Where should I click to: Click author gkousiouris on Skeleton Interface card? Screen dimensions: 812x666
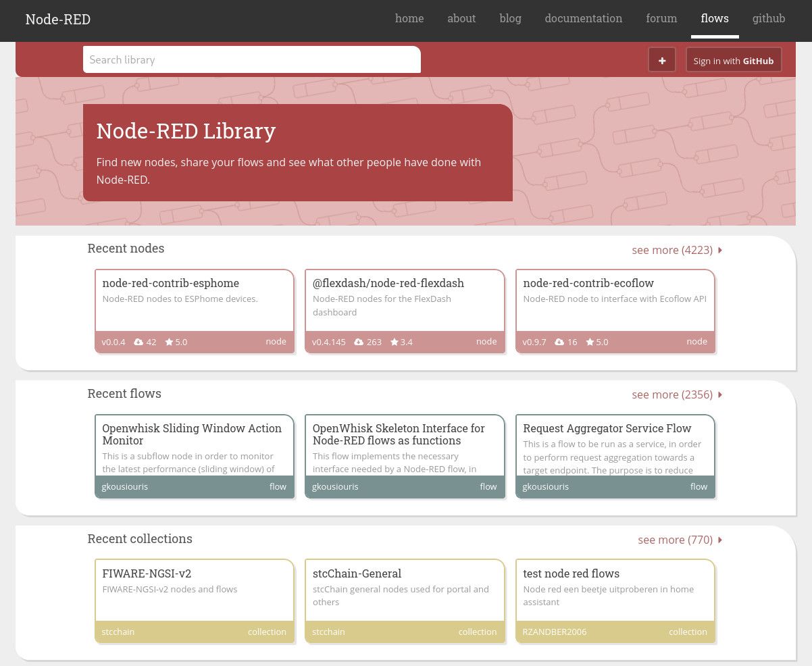click(x=335, y=487)
